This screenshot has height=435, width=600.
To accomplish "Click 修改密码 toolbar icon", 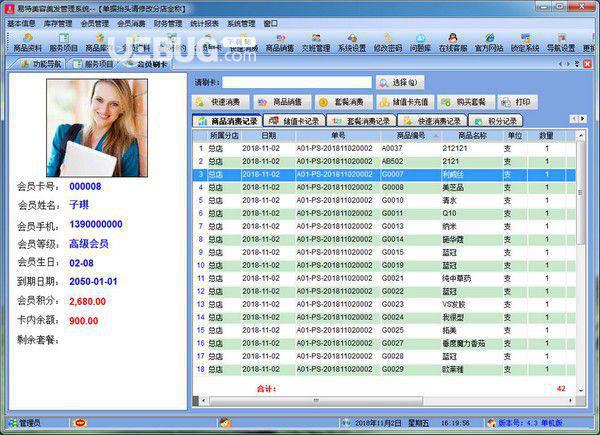I will coord(388,43).
